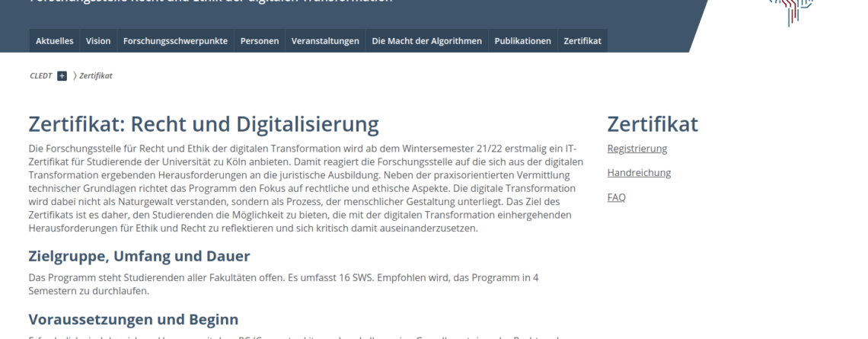The width and height of the screenshot is (868, 339).
Task: Open the Registrierung link
Action: click(637, 149)
